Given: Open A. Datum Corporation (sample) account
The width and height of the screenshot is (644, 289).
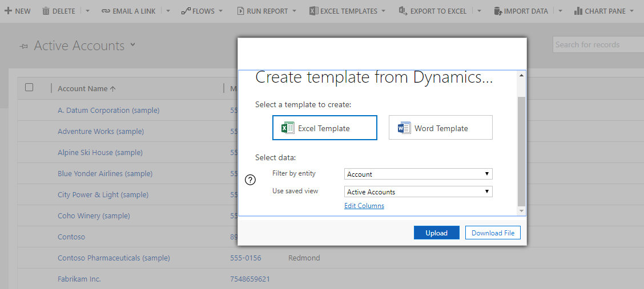Looking at the screenshot, I should click(x=108, y=110).
